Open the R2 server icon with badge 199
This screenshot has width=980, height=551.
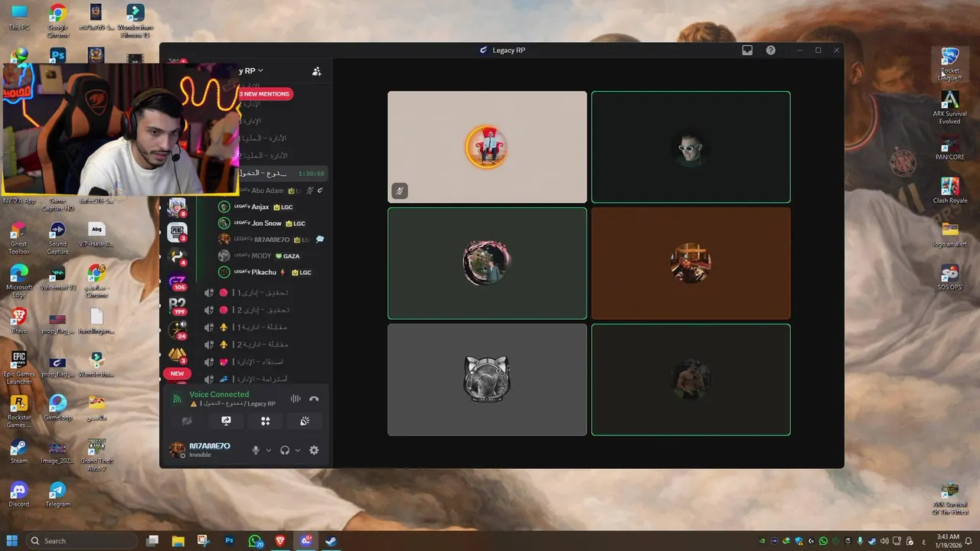177,305
